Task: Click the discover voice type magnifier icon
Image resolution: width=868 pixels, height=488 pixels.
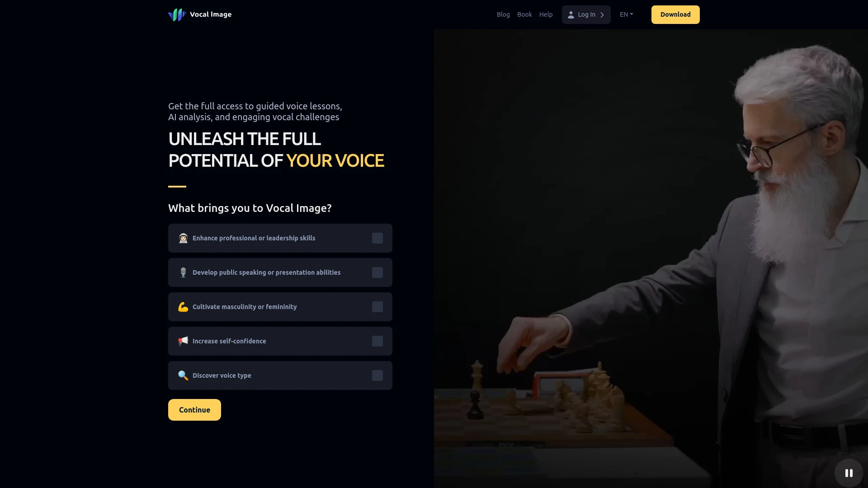Action: (x=183, y=375)
